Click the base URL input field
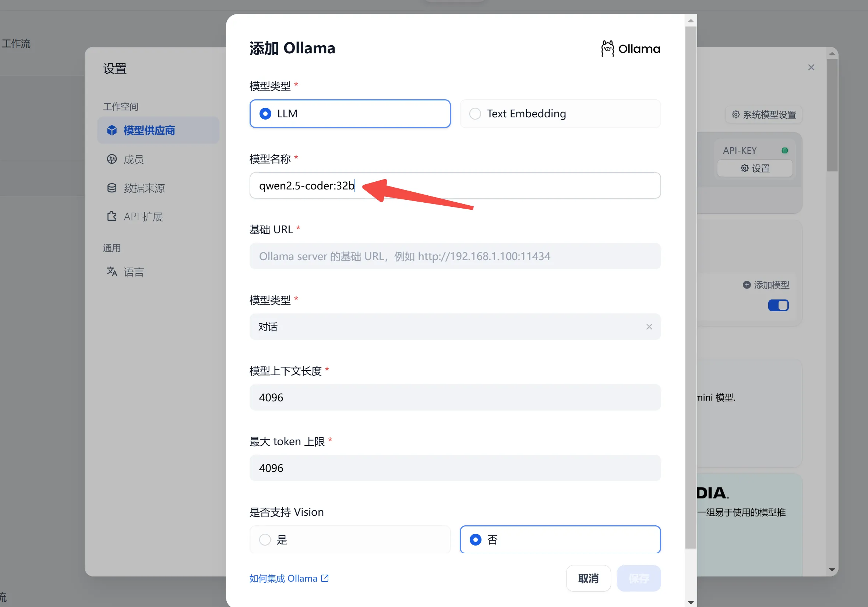 click(455, 256)
